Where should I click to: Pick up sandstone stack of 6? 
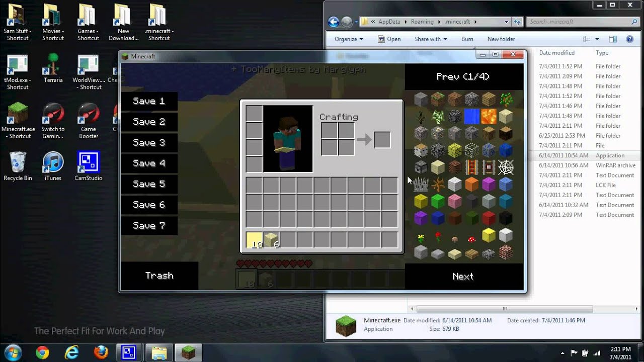pos(271,240)
